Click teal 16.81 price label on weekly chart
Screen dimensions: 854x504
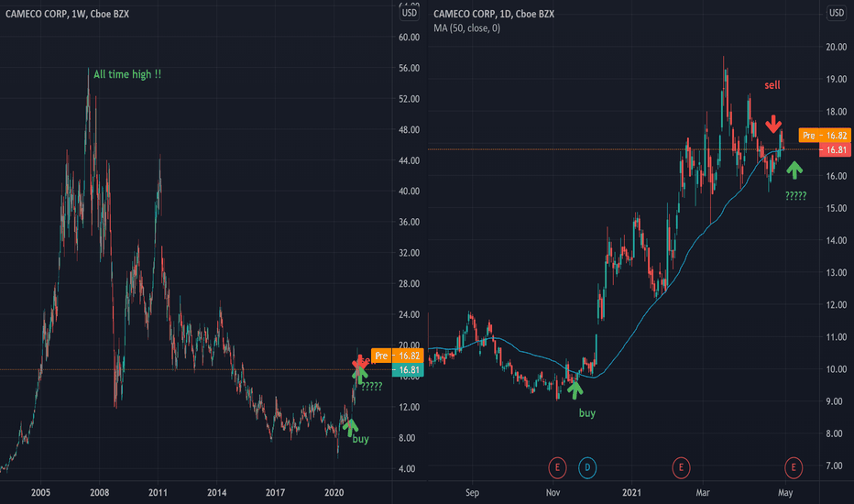click(x=408, y=370)
